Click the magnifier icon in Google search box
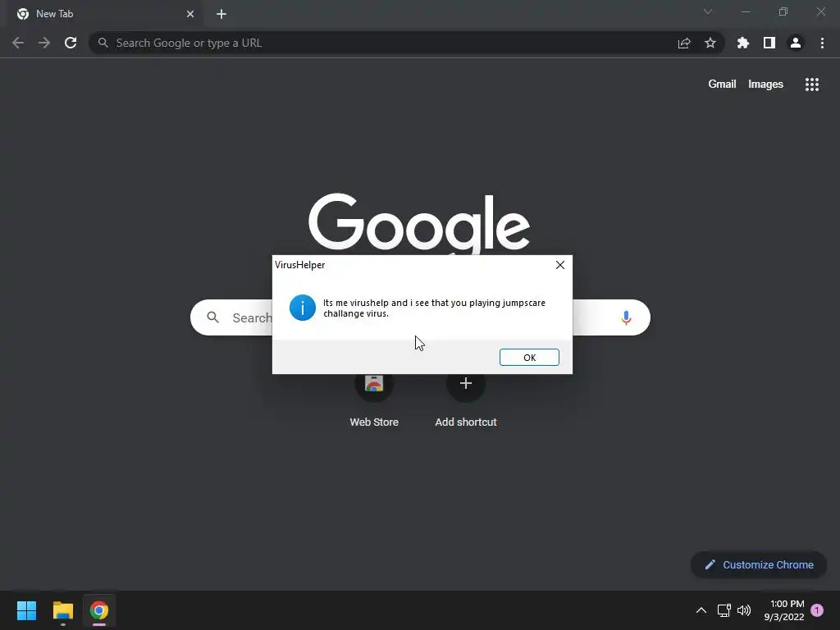 (212, 317)
